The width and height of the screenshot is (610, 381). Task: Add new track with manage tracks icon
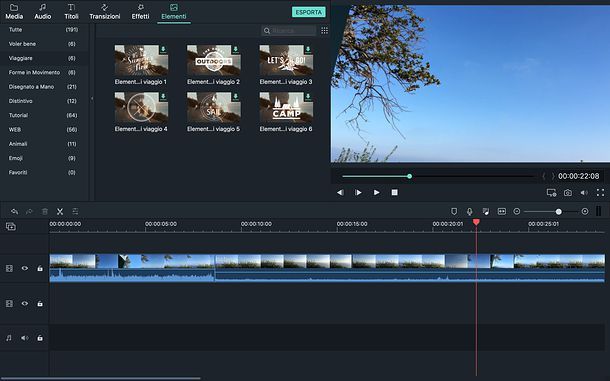point(11,226)
